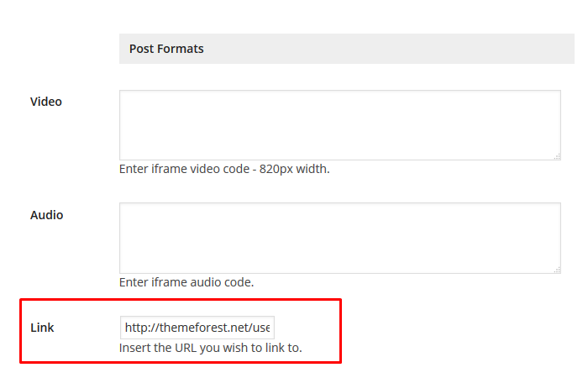Click the "Enter iframe audio code" hint text
The image size is (588, 378).
(186, 282)
